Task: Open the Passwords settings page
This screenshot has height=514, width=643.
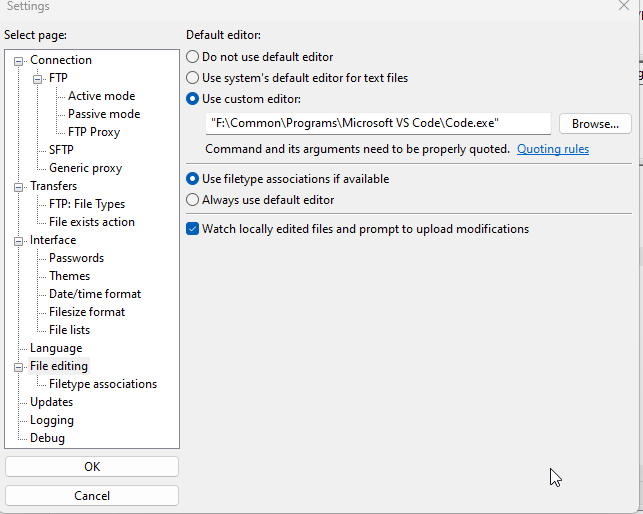Action: point(76,258)
